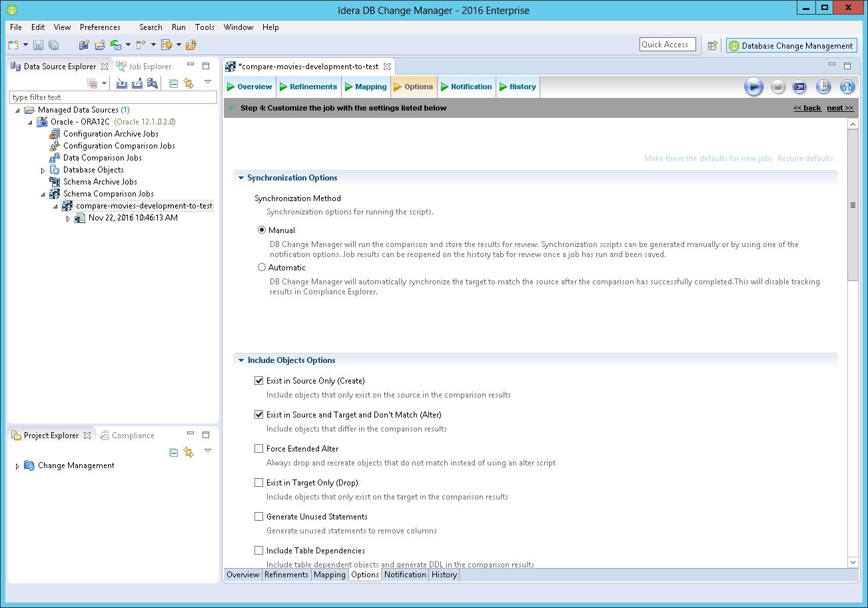This screenshot has height=608, width=868.
Task: Toggle link with editor in Project Explorer
Action: (189, 452)
